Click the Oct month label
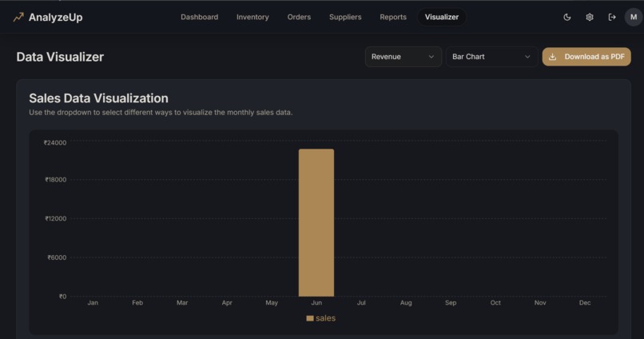Viewport: 644px width, 339px height. click(495, 303)
